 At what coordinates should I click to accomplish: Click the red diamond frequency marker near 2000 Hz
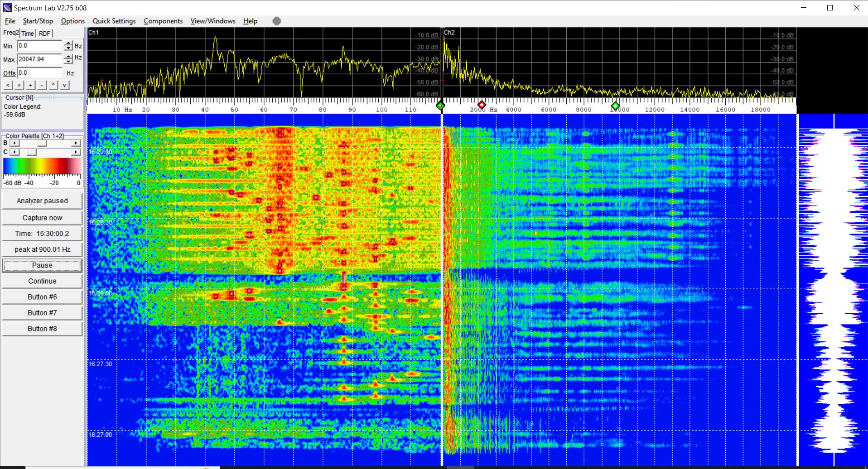click(x=482, y=105)
